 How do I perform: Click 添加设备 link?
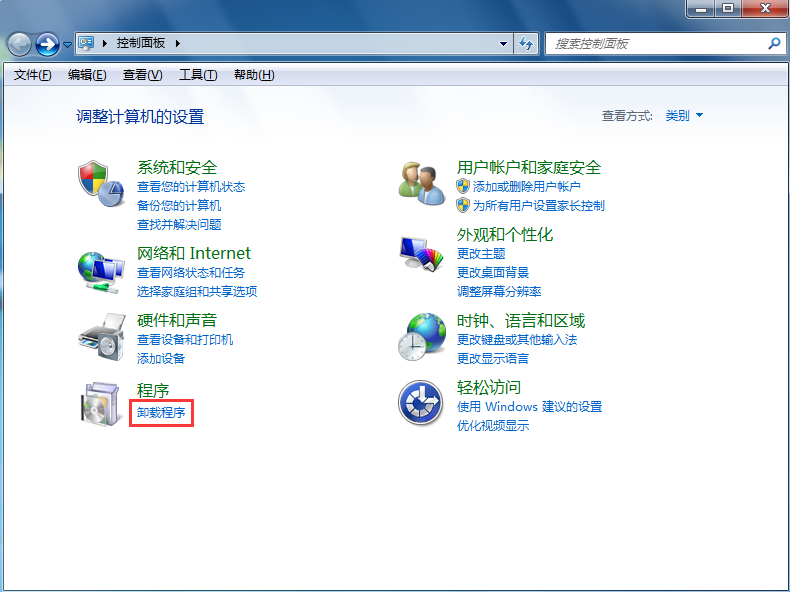point(161,358)
